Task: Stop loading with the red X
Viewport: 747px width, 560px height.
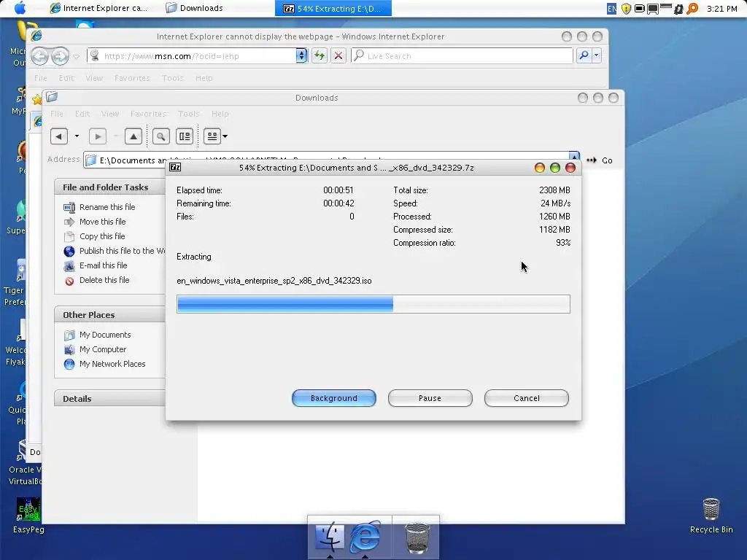Action: [x=338, y=55]
